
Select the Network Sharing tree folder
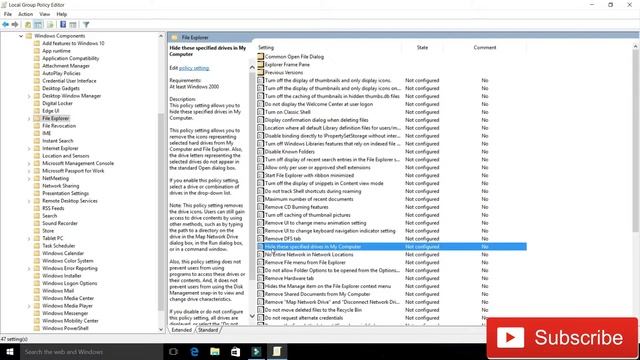pyautogui.click(x=60, y=186)
